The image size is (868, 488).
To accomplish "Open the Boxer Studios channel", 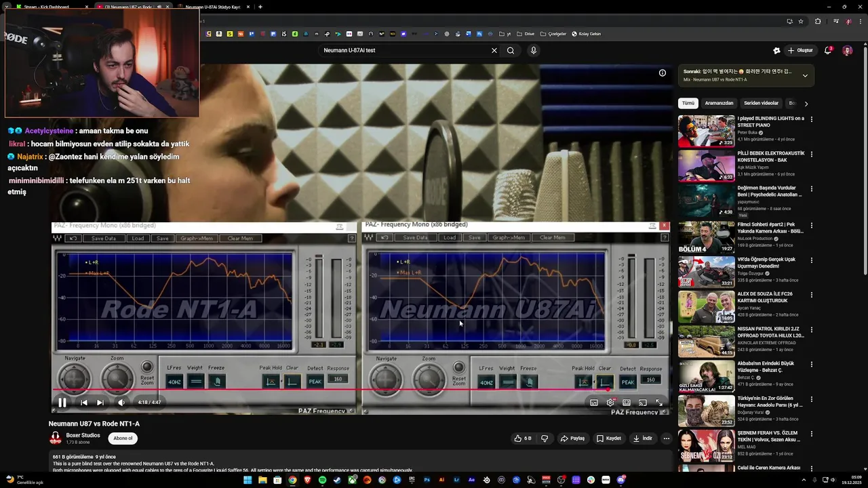I will (83, 435).
